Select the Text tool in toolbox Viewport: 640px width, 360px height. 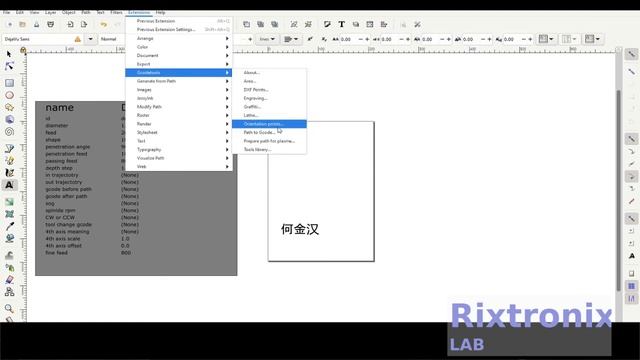(x=9, y=185)
